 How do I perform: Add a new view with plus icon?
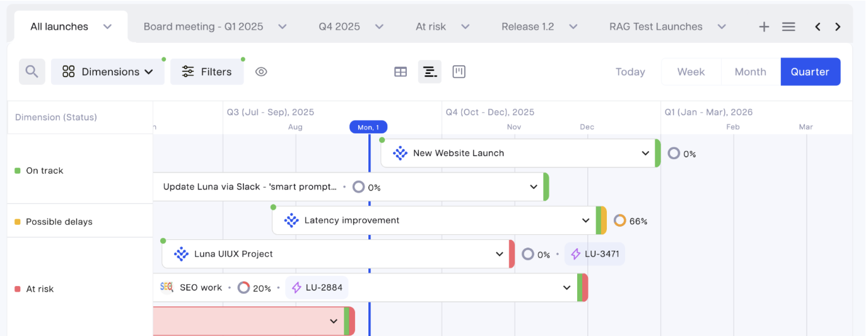(764, 27)
